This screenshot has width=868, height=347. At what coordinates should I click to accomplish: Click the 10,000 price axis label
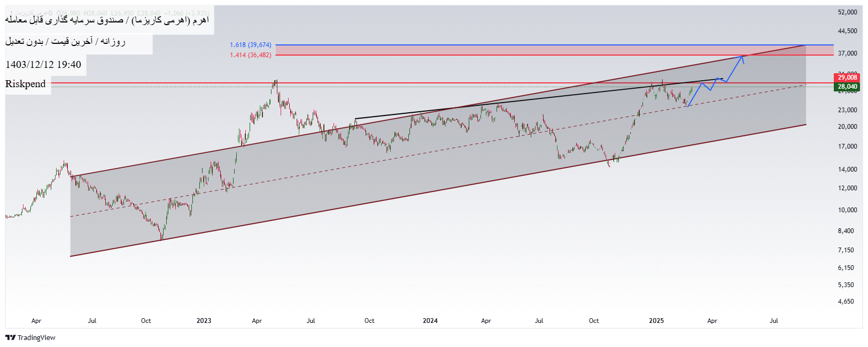point(847,210)
